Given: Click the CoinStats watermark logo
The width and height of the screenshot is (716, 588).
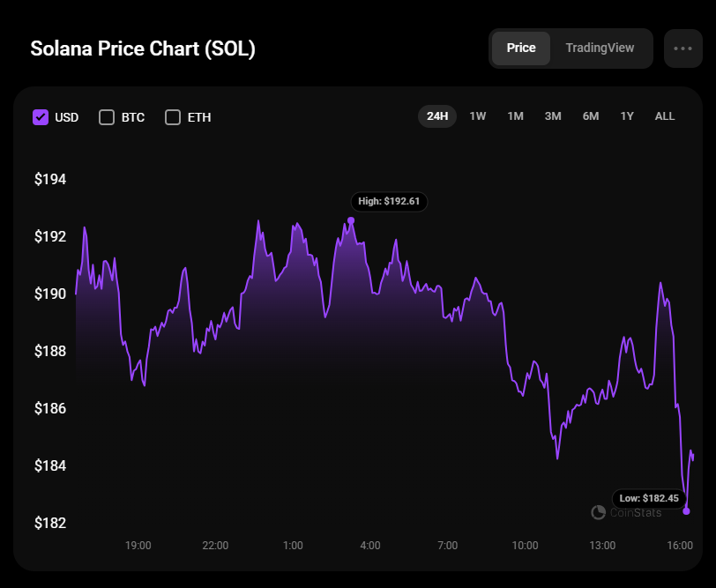Looking at the screenshot, I should [x=626, y=512].
